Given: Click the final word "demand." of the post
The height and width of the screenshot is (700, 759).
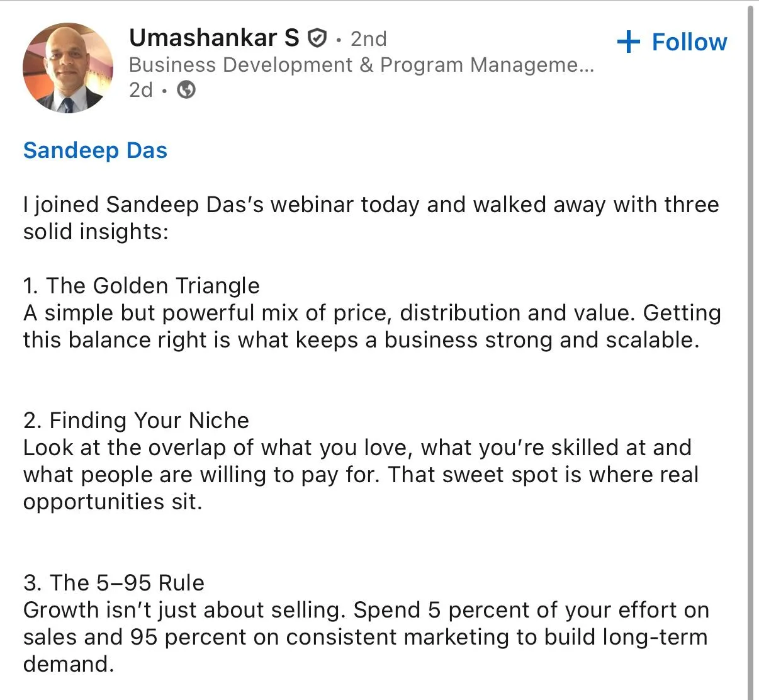Looking at the screenshot, I should (x=69, y=664).
